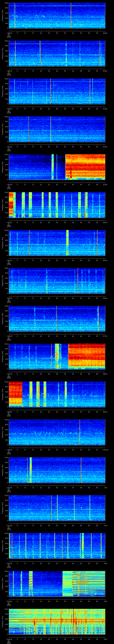Click the spectrogram panel starting at 1:57:00
The width and height of the screenshot is (114, 644).
click(x=57, y=357)
